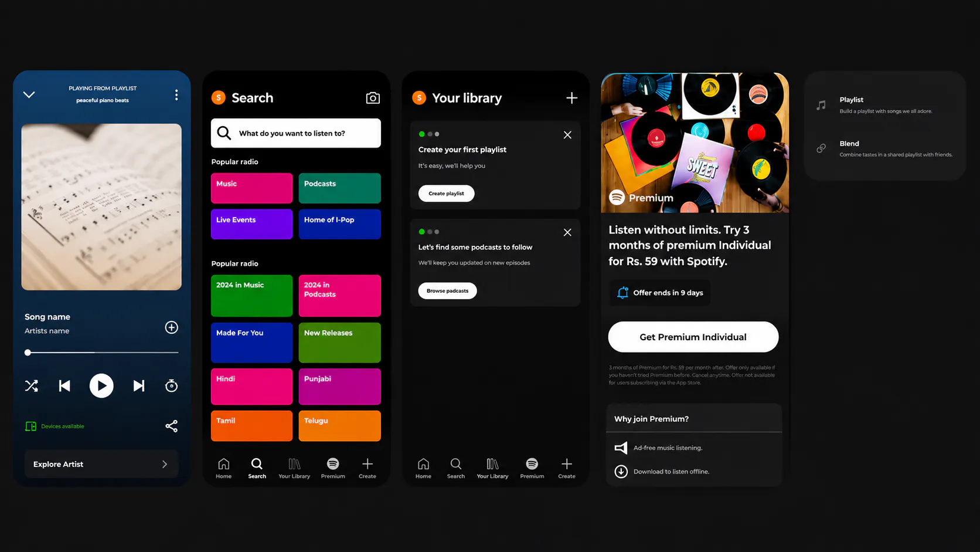Open Devices available
The width and height of the screenshot is (980, 552).
pyautogui.click(x=55, y=426)
